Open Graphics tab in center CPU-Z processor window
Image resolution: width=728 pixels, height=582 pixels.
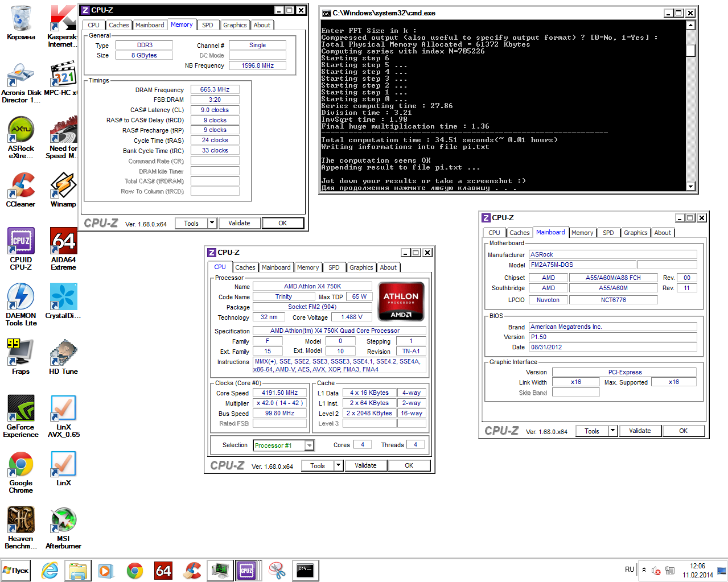pos(361,267)
